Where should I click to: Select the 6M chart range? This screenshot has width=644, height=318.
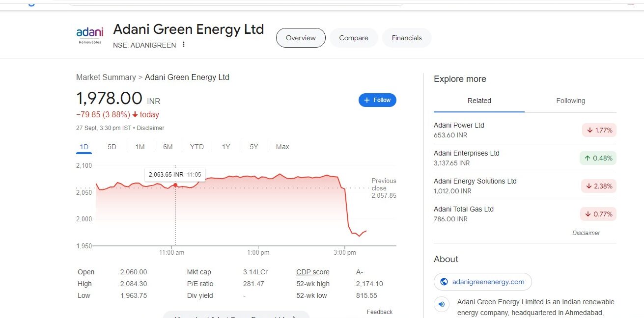pyautogui.click(x=168, y=147)
